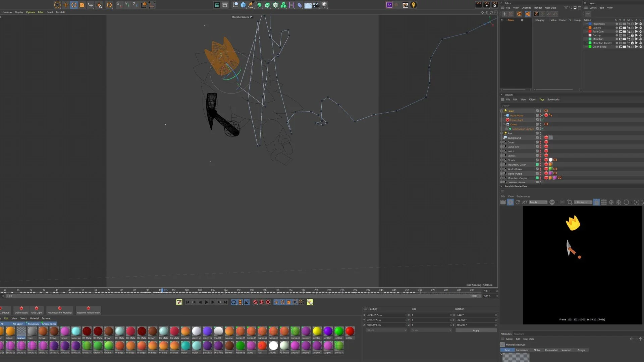Switch to the Luminance material tab
The width and height of the screenshot is (644, 362).
[522, 350]
